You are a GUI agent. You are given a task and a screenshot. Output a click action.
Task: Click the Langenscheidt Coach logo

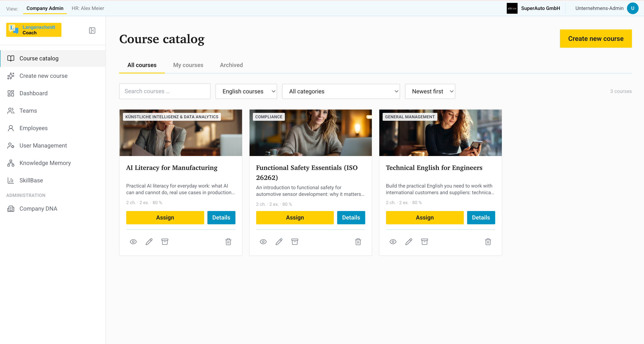pos(34,30)
